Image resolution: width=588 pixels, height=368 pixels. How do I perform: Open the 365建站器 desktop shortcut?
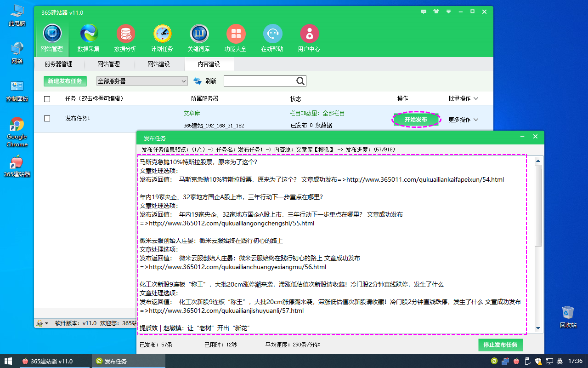(x=17, y=166)
